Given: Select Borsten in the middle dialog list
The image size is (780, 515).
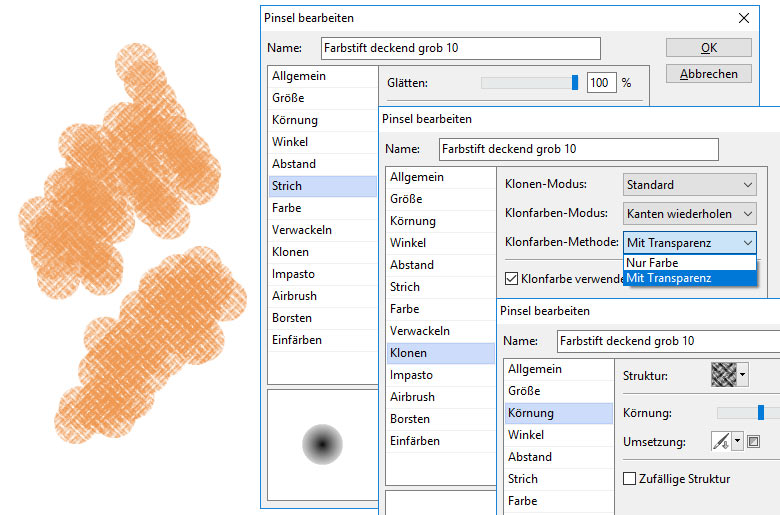Looking at the screenshot, I should tap(440, 419).
